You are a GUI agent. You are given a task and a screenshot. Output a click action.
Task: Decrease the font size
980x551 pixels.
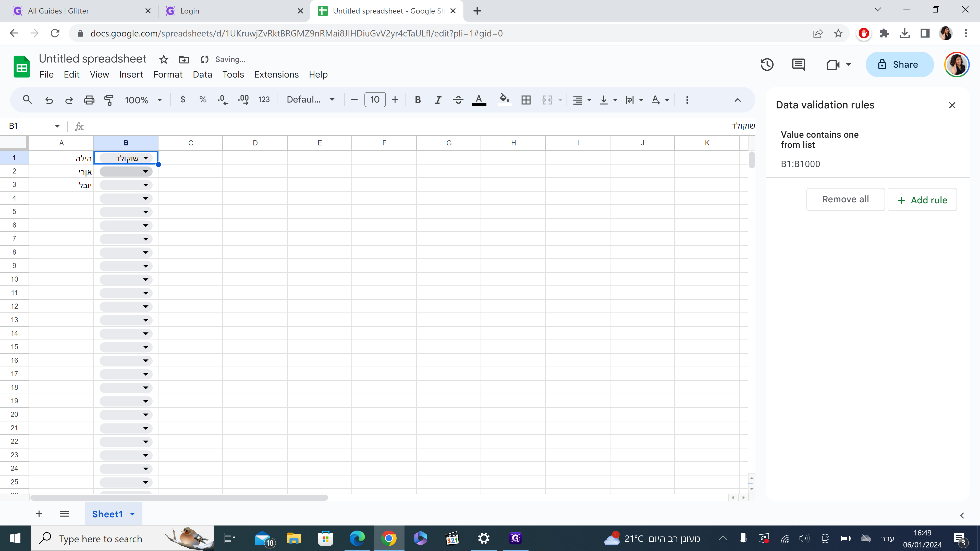354,100
